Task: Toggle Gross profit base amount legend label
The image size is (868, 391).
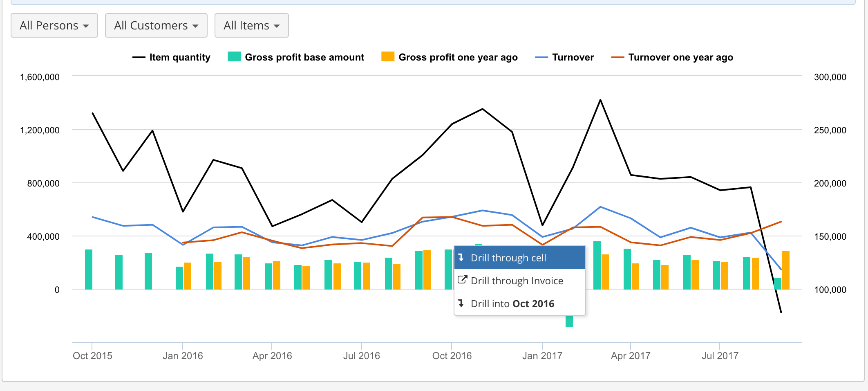Action: coord(304,57)
